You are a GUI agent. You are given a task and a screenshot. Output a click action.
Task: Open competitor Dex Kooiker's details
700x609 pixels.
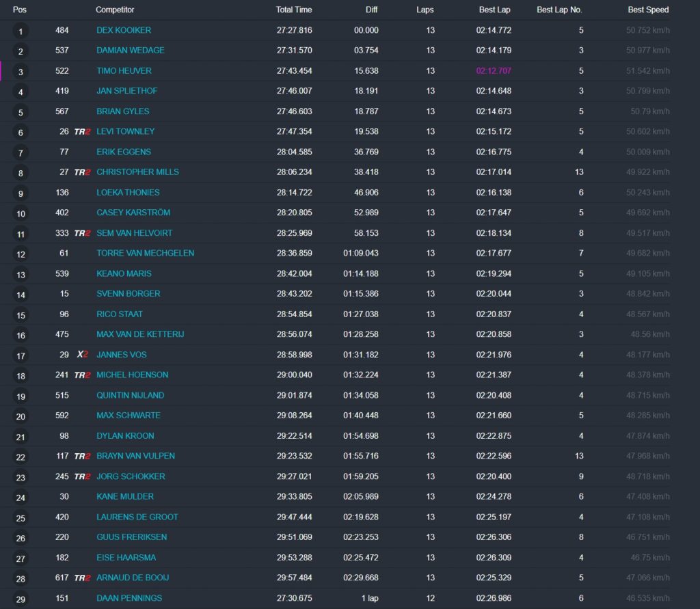coord(124,30)
